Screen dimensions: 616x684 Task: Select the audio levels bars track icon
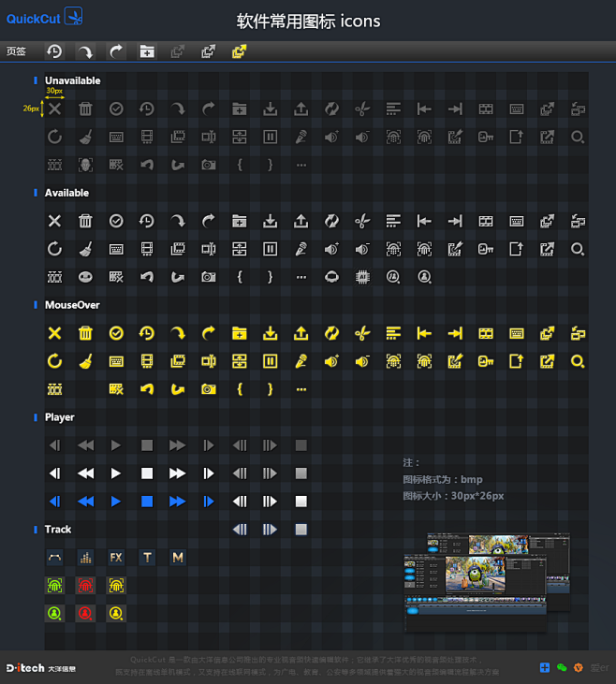(x=85, y=558)
